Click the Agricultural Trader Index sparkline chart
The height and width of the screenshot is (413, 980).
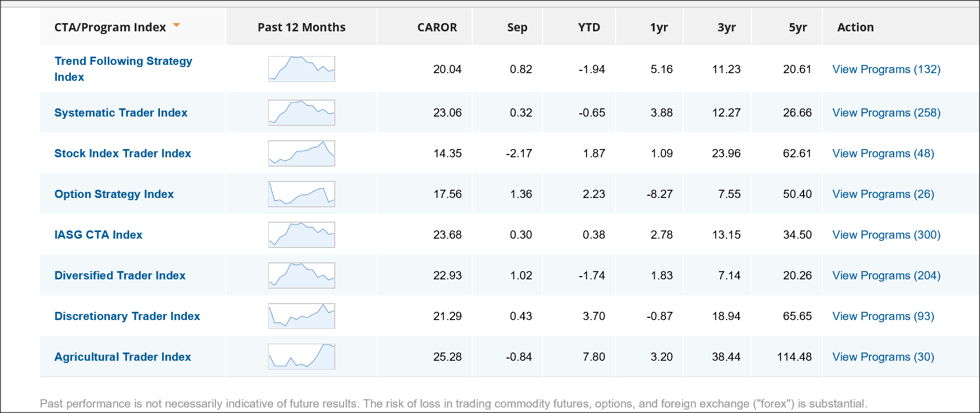(301, 357)
